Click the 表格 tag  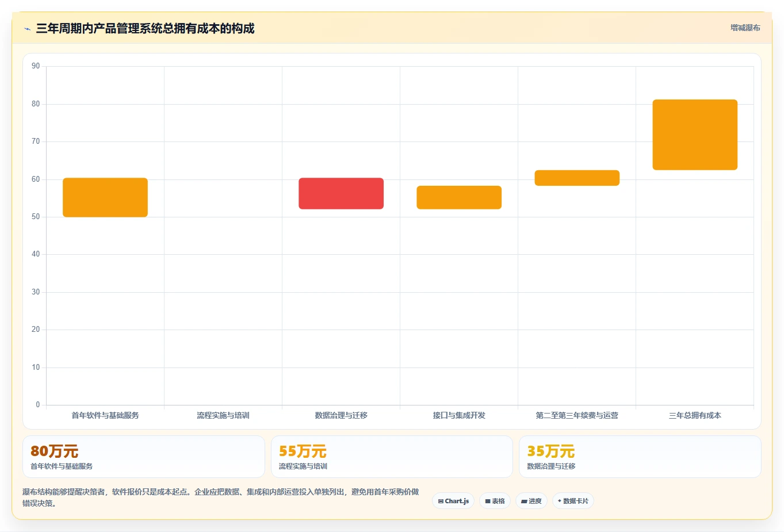(x=495, y=501)
